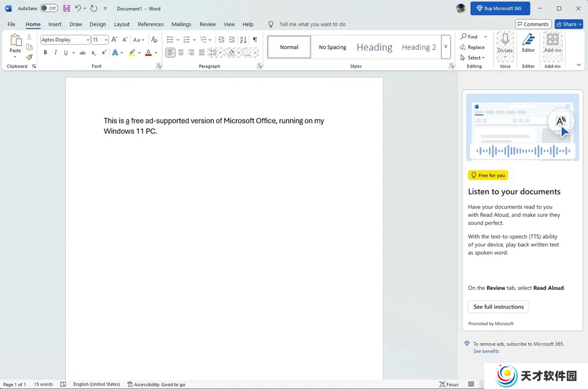This screenshot has width=588, height=389.
Task: Follow the See benefits link
Action: 486,352
